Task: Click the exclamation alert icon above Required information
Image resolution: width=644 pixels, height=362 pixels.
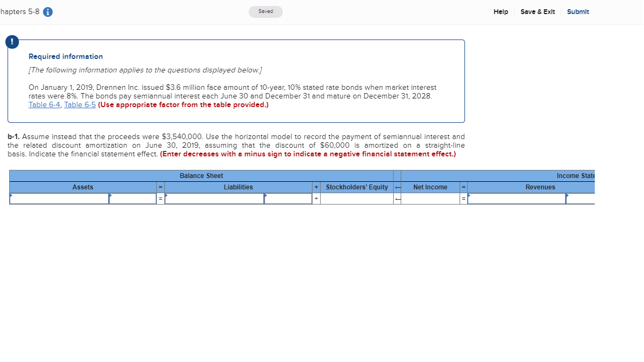Action: tap(12, 42)
